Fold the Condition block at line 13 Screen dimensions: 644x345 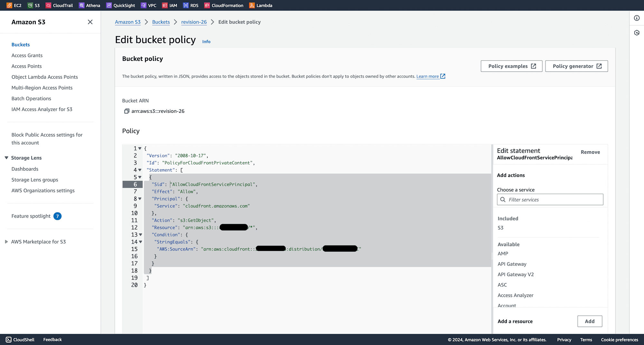point(140,235)
